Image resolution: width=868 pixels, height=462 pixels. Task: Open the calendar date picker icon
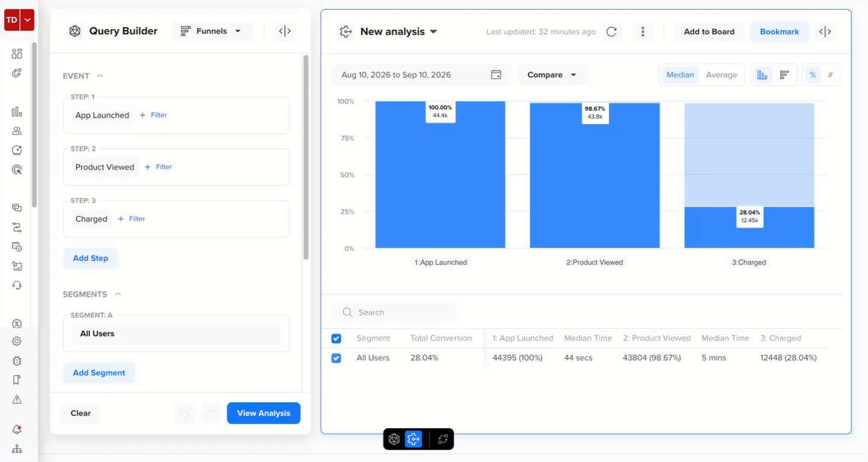point(496,75)
